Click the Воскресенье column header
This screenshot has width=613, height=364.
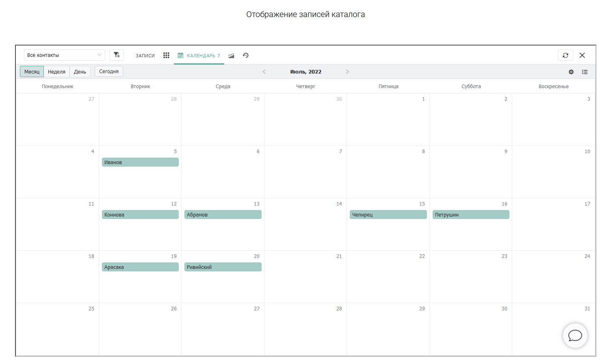click(x=554, y=87)
